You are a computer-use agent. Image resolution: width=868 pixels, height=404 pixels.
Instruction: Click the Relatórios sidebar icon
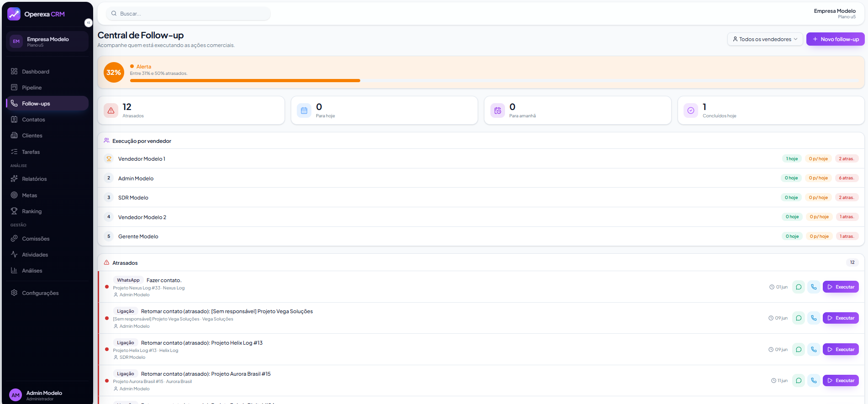[14, 179]
